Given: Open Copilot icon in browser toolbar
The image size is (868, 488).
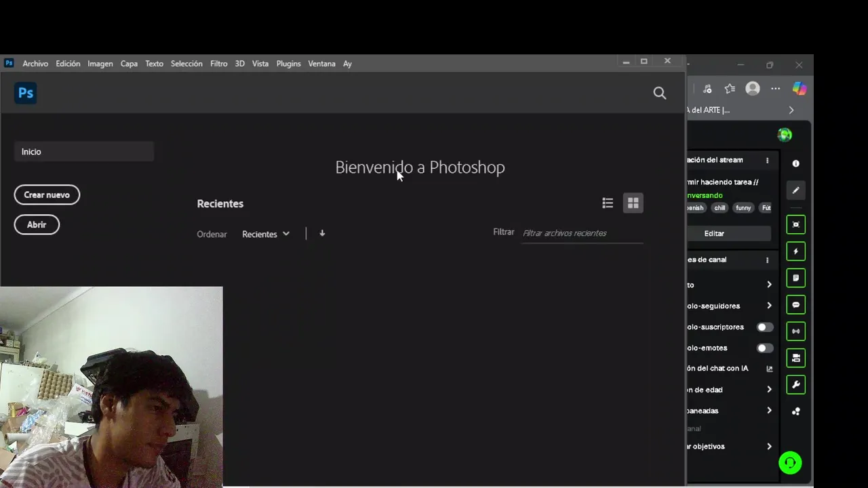Looking at the screenshot, I should click(800, 89).
